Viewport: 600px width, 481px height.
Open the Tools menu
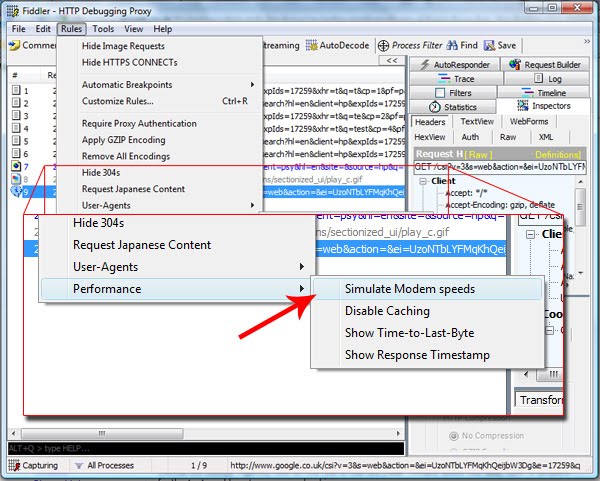click(x=103, y=29)
